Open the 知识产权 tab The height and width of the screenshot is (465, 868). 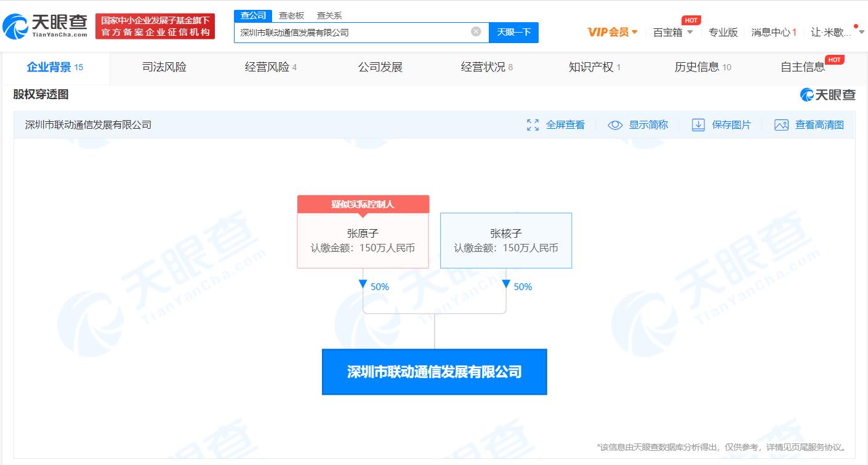click(x=595, y=68)
